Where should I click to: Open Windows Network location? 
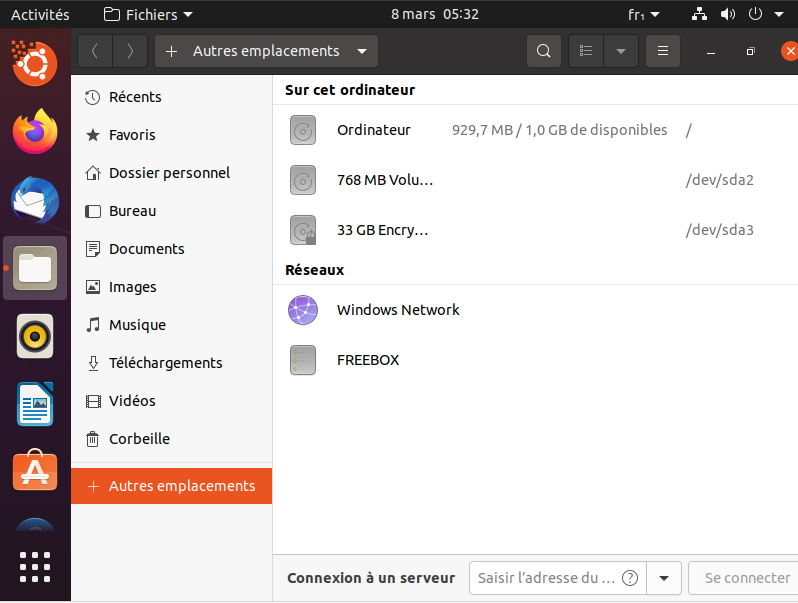[x=398, y=310]
